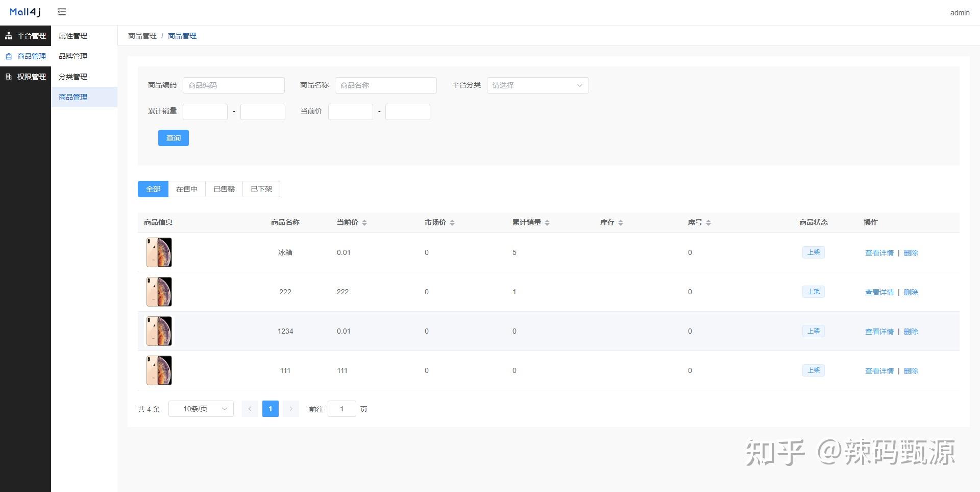Open 权限管理 via its sidebar icon
Viewport: 980px width, 492px height.
(x=8, y=76)
